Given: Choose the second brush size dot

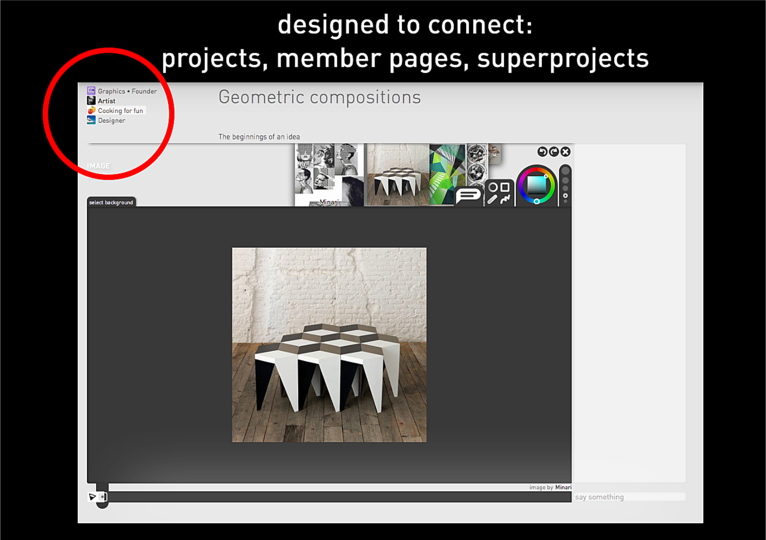Looking at the screenshot, I should [x=566, y=180].
